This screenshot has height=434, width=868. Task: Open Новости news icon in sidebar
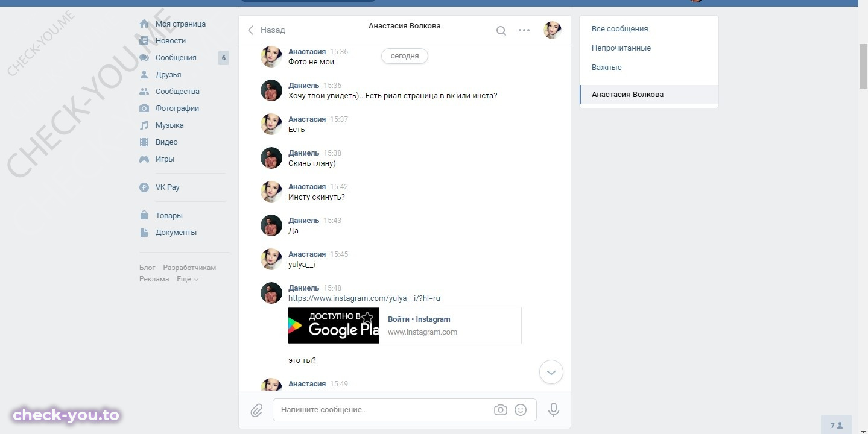(144, 41)
